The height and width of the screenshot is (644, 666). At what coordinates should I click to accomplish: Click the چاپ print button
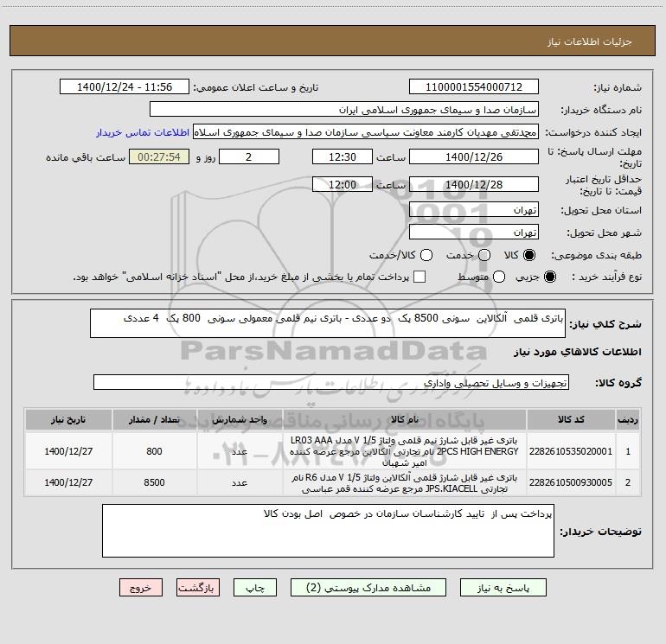coord(255,588)
